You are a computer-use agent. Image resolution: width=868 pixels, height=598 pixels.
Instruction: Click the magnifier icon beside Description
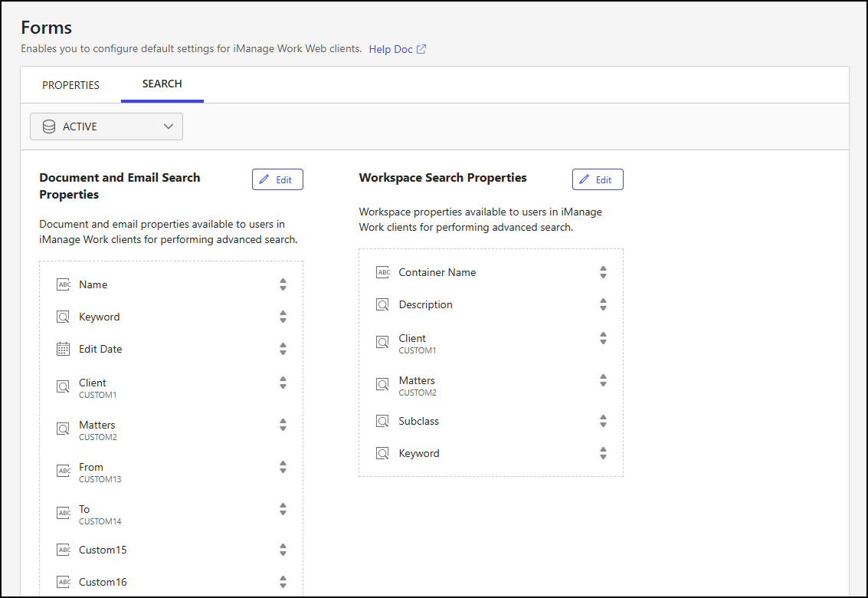[x=383, y=304]
